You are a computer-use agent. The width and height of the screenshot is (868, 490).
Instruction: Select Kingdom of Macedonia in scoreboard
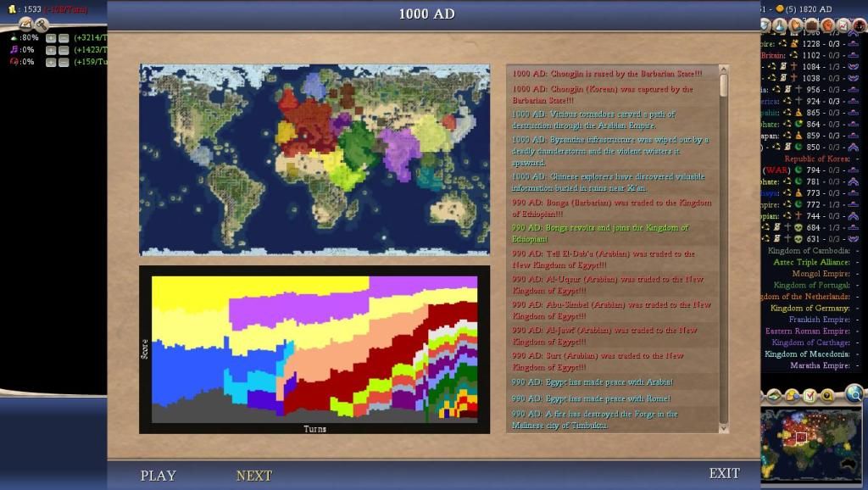[x=807, y=354]
